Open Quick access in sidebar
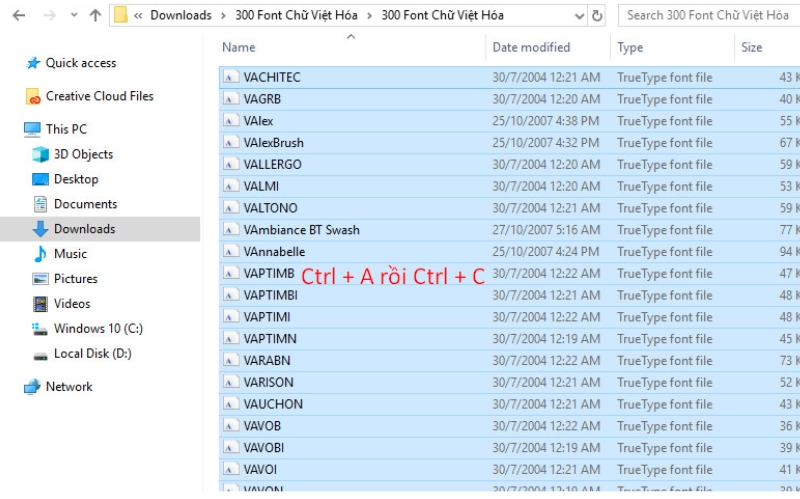Screen dimensions: 800x499 click(x=81, y=63)
